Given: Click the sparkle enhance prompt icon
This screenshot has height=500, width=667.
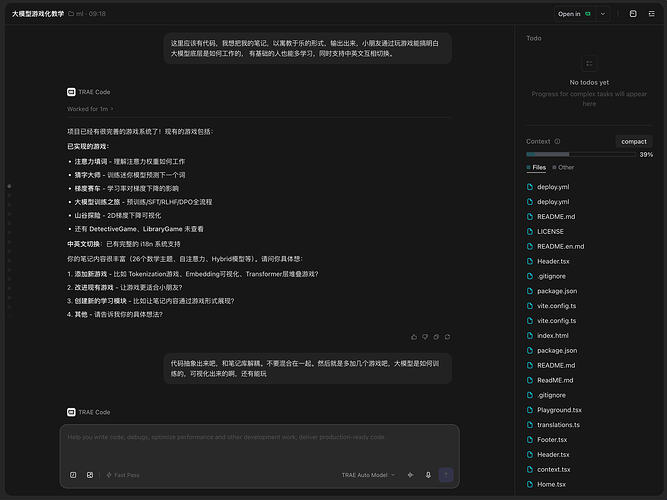Looking at the screenshot, I should point(410,475).
